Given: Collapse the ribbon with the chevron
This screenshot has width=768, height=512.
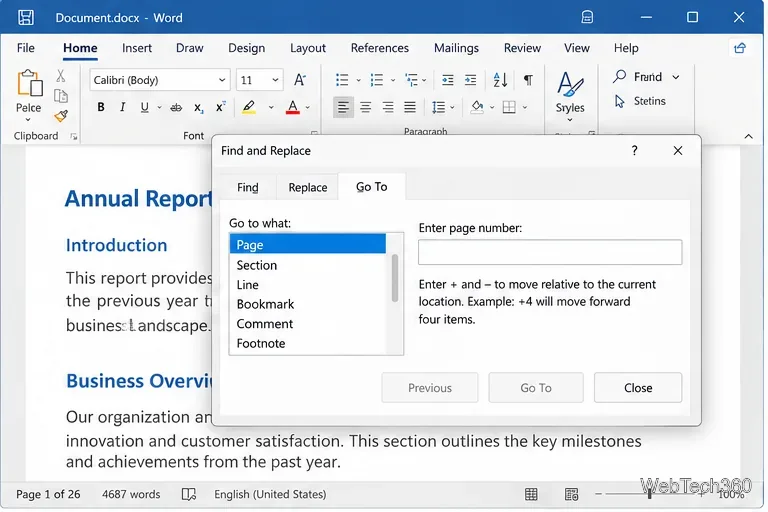Looking at the screenshot, I should 748,137.
